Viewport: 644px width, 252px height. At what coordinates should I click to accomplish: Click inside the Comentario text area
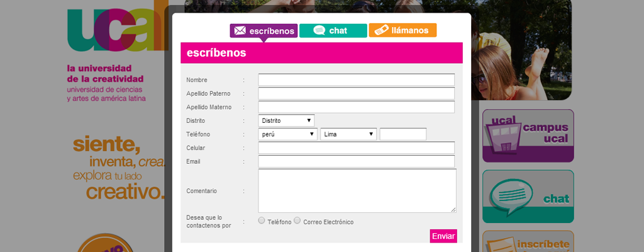pos(356,190)
